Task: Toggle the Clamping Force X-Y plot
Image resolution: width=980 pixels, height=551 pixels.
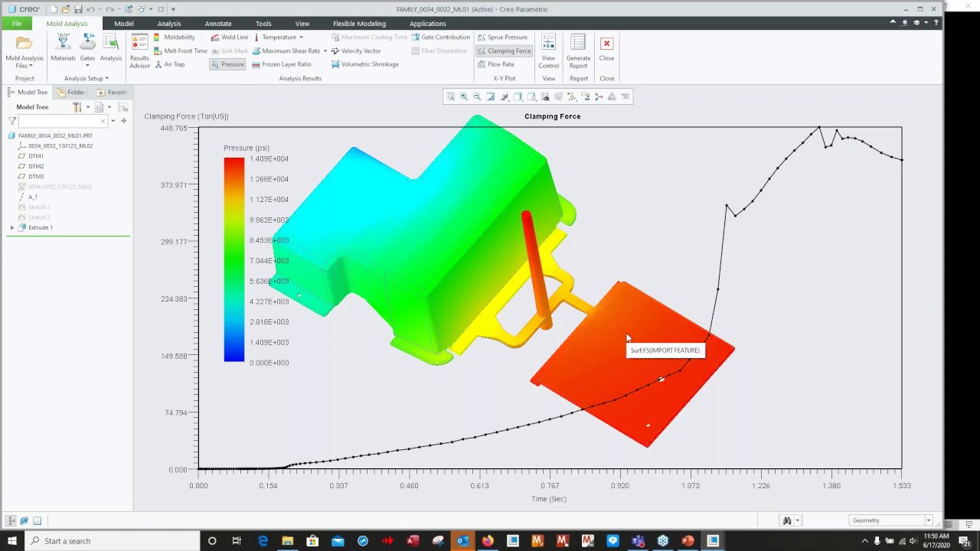Action: coord(504,51)
